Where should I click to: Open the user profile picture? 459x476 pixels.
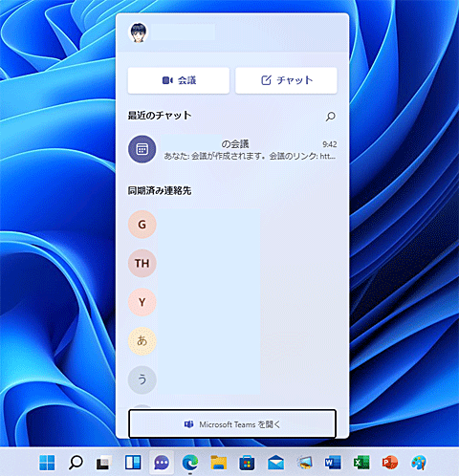(x=139, y=32)
